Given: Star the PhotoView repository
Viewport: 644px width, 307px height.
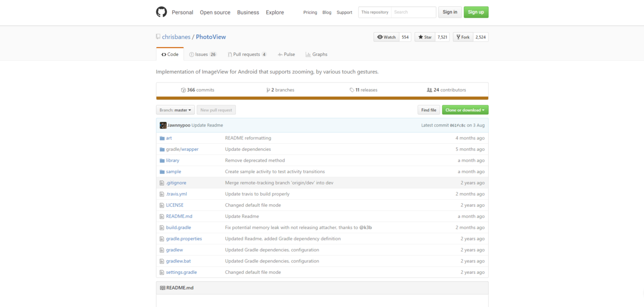Looking at the screenshot, I should coord(425,37).
